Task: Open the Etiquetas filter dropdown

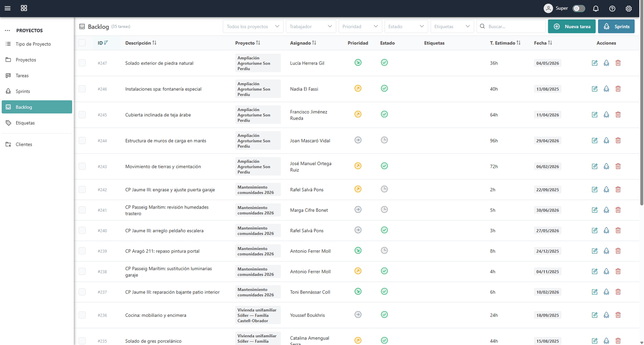Action: click(452, 27)
